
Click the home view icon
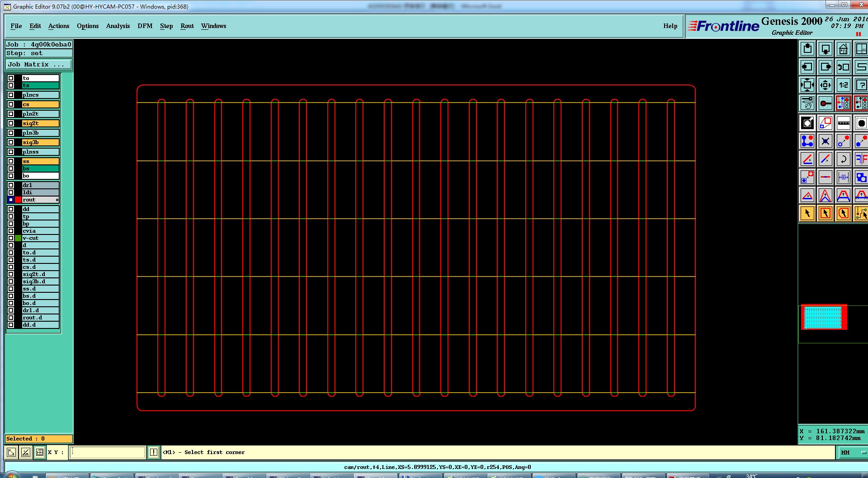(844, 49)
